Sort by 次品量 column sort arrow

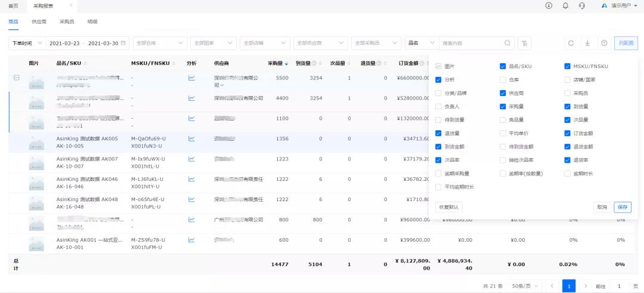click(x=349, y=64)
